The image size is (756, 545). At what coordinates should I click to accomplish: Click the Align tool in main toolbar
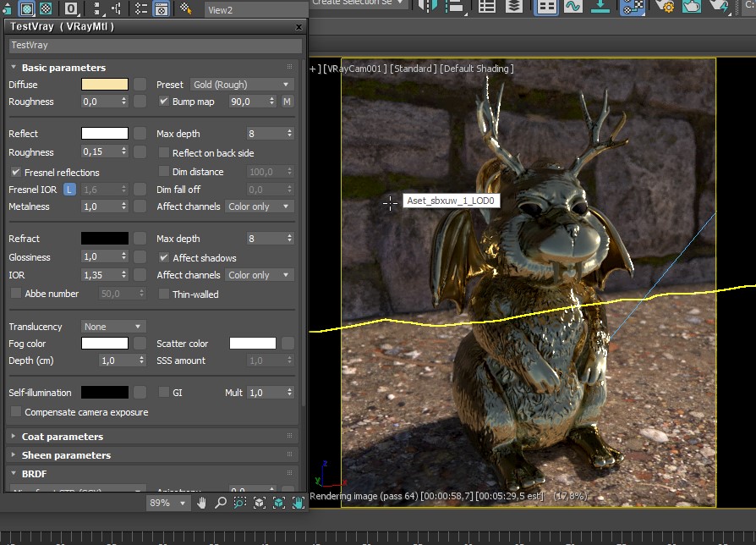[455, 6]
